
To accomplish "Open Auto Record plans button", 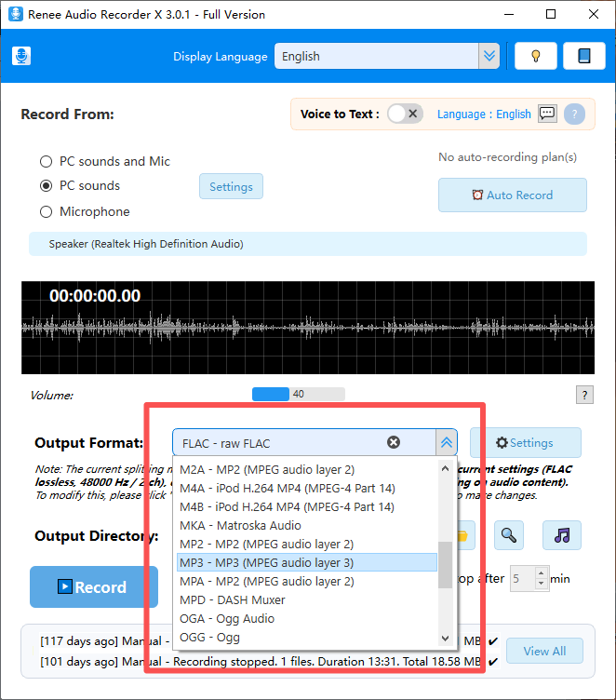I will pos(513,195).
